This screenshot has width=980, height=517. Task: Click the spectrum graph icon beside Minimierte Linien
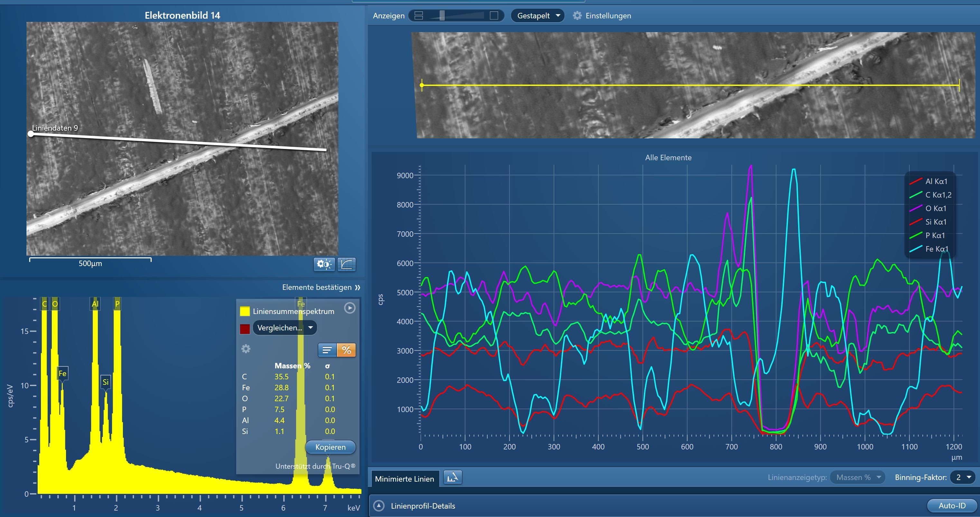click(453, 477)
